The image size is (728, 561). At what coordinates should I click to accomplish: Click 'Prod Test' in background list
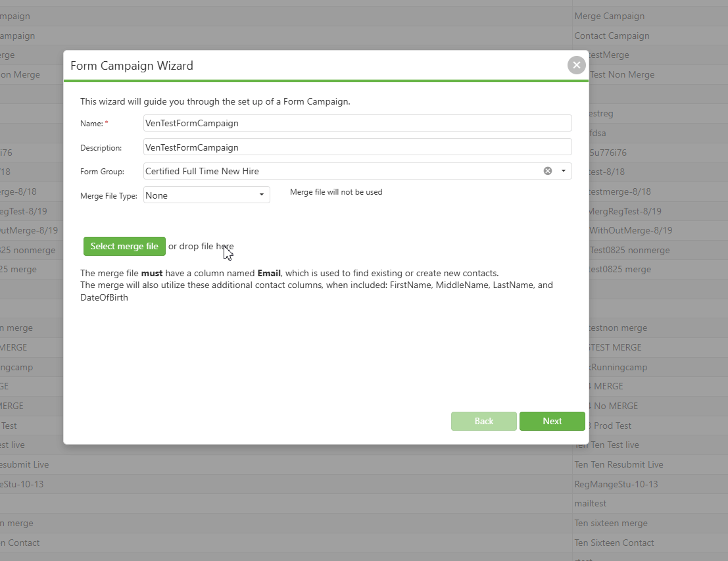[x=612, y=426]
